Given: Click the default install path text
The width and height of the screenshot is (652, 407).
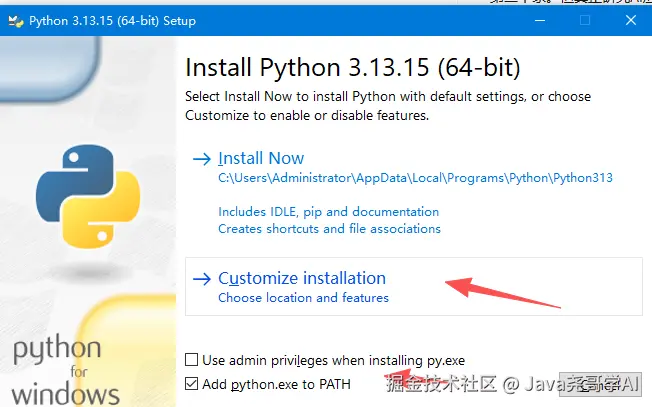Looking at the screenshot, I should pos(415,178).
